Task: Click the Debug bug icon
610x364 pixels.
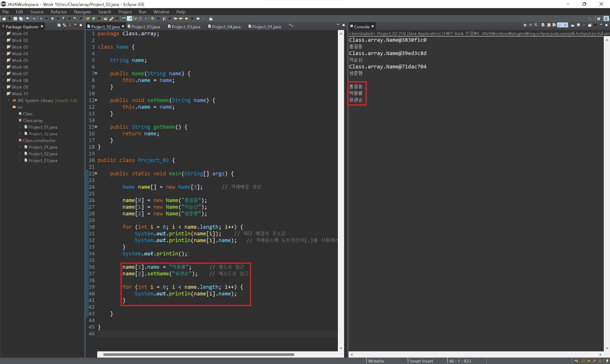Action: (41, 19)
